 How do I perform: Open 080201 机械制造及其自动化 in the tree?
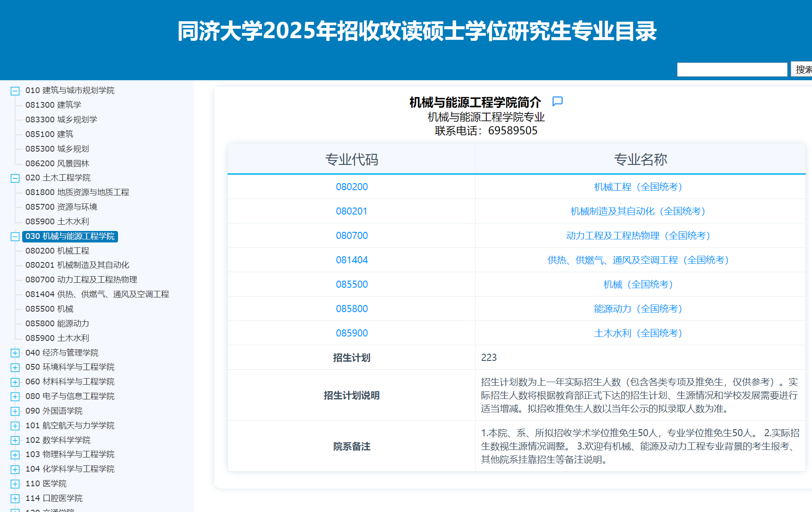(x=77, y=265)
